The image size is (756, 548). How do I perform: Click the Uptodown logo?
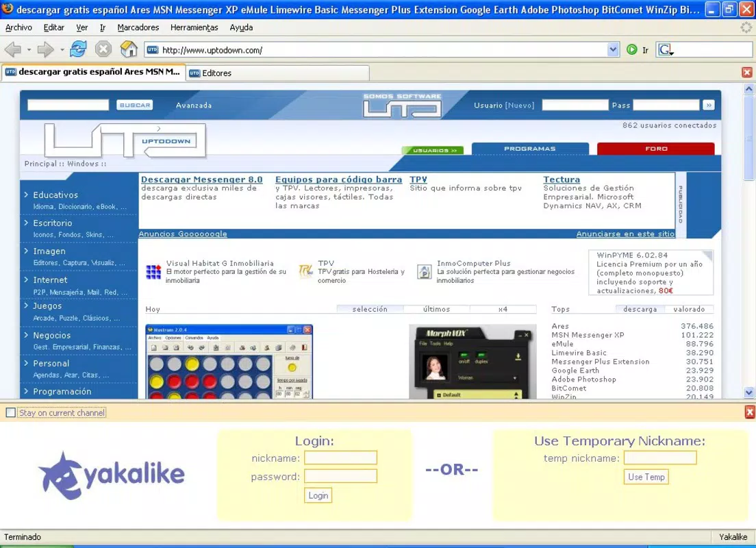tap(125, 140)
